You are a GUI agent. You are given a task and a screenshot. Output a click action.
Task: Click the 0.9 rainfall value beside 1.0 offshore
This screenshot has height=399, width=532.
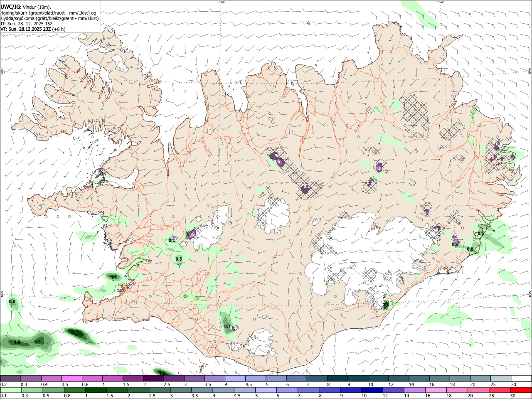coord(37,342)
